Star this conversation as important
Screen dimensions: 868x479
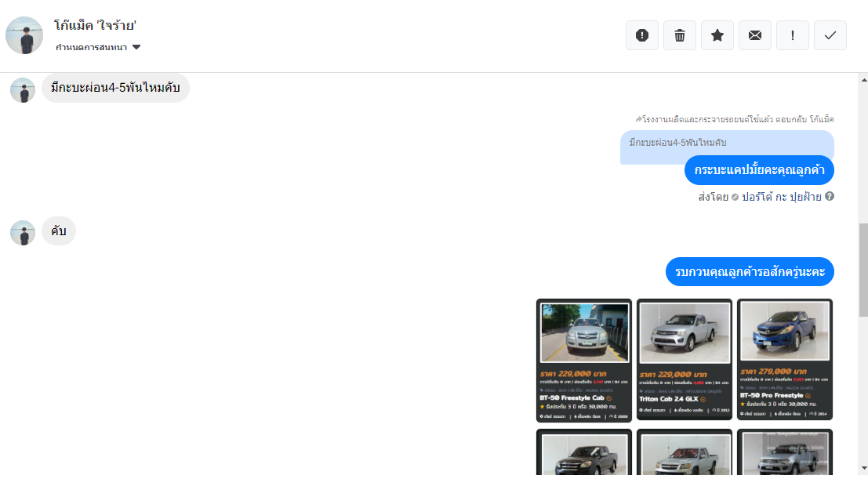[717, 35]
